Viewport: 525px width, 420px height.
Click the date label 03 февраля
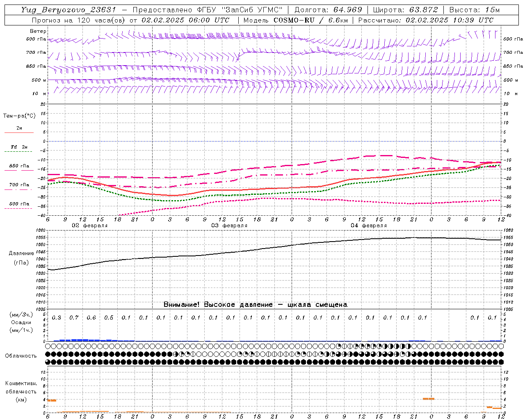point(229,226)
